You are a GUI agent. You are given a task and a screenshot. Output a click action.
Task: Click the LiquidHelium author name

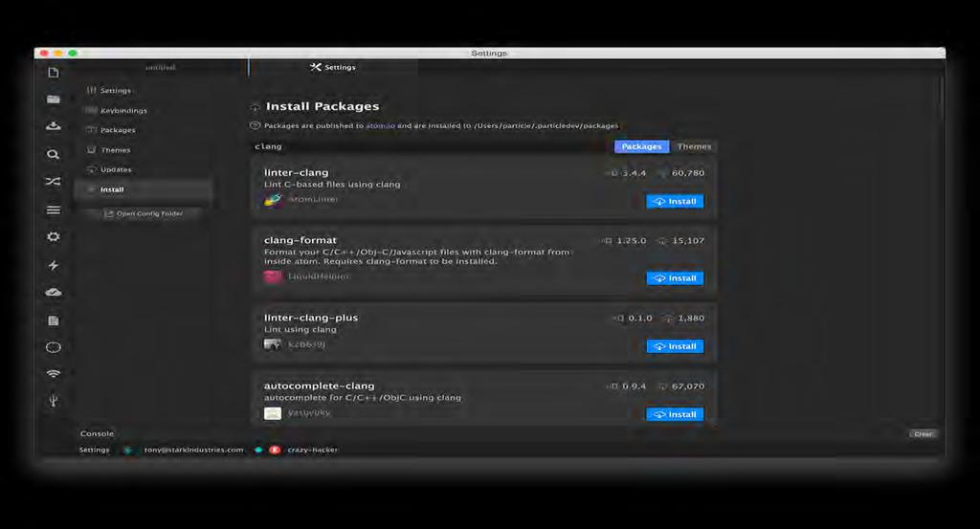click(319, 276)
